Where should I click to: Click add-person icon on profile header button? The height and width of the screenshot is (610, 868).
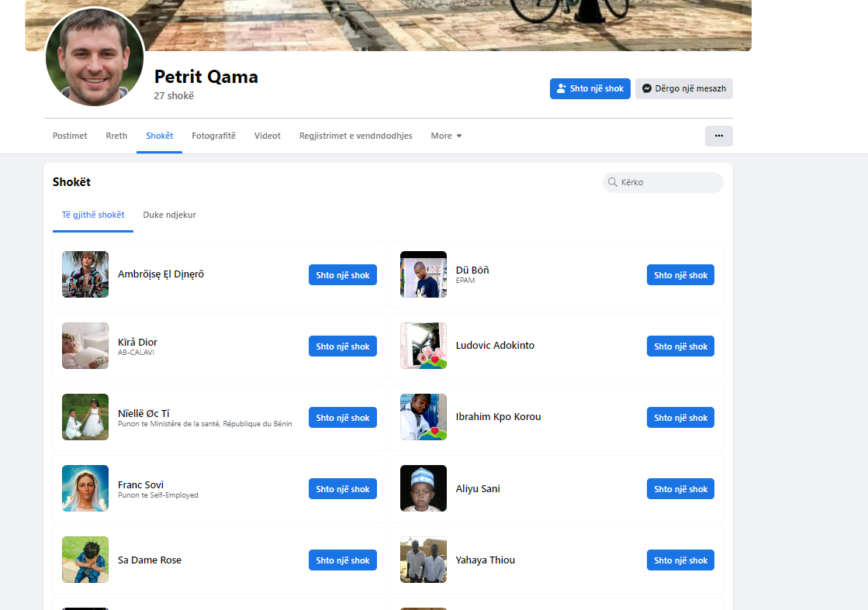click(x=562, y=89)
